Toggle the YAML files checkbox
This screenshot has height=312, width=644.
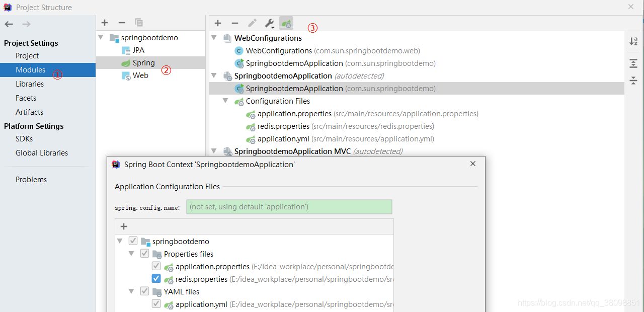point(144,291)
